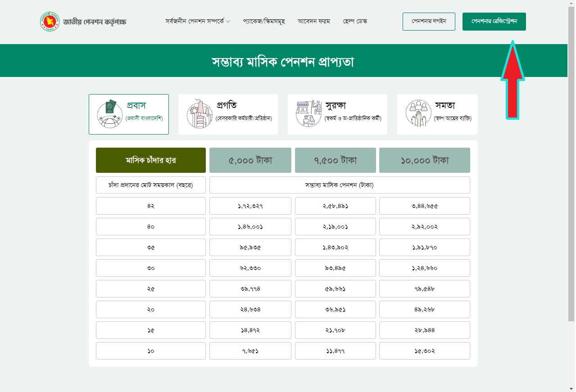Open প্যাকেজ/স্কিমসমূহ menu item
Viewport: 576px width, 392px height.
coord(264,21)
